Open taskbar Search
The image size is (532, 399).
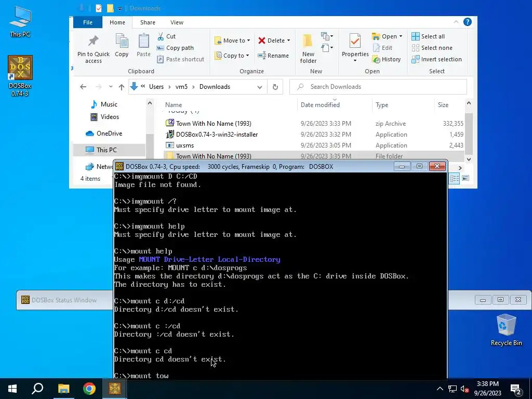37,389
